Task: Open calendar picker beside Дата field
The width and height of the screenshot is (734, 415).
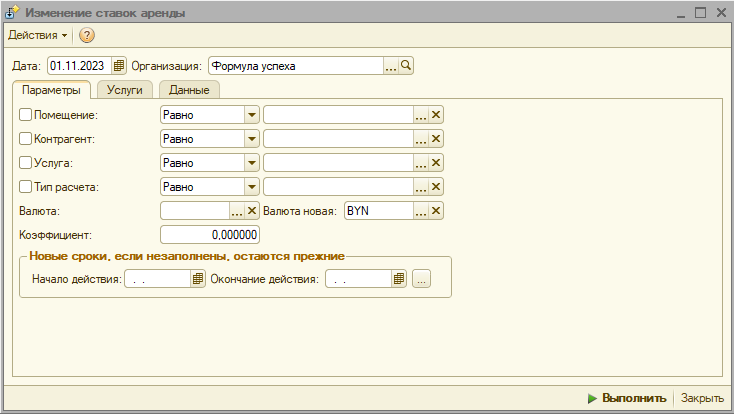Action: 119,66
